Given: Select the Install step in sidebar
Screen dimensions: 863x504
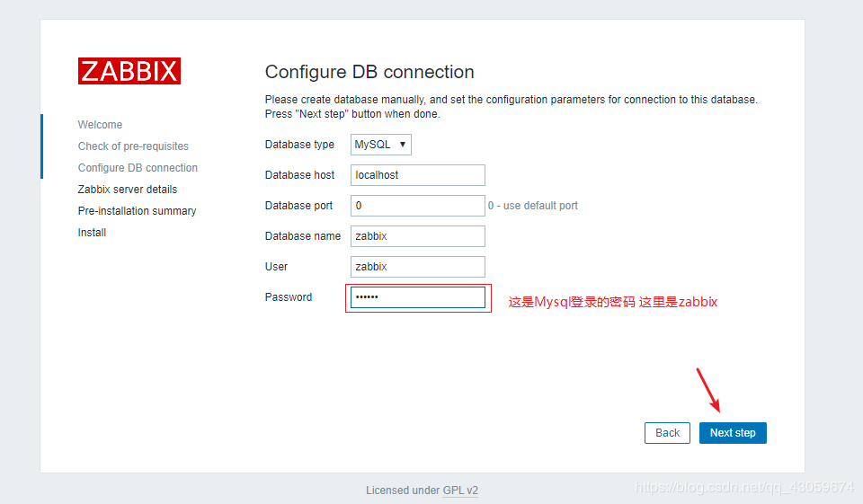Looking at the screenshot, I should click(92, 233).
